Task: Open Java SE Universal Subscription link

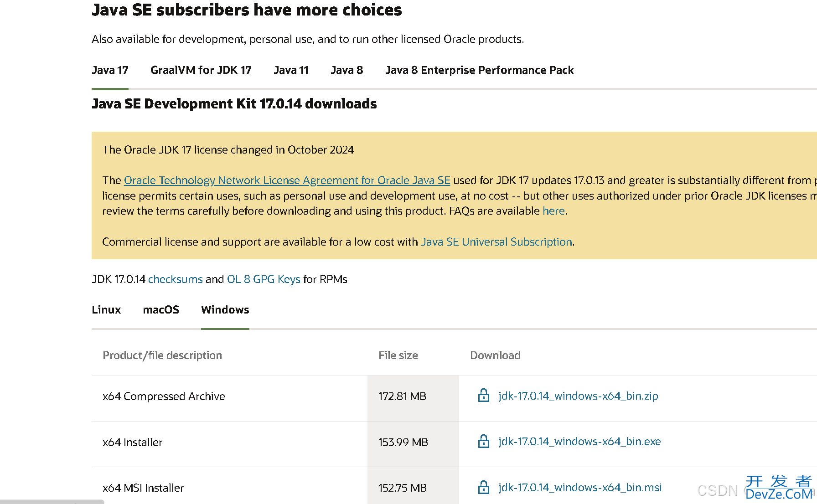Action: tap(496, 242)
